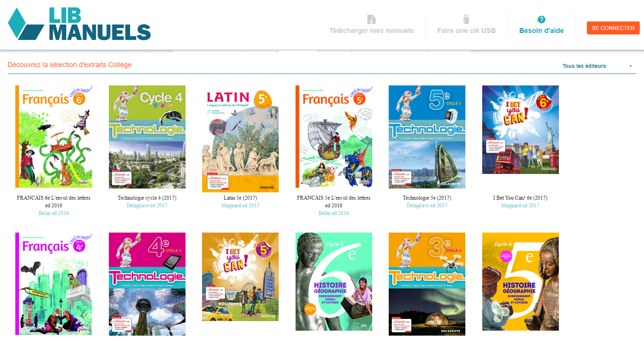Select the Latin 5e book cover
The height and width of the screenshot is (341, 644).
pyautogui.click(x=240, y=139)
